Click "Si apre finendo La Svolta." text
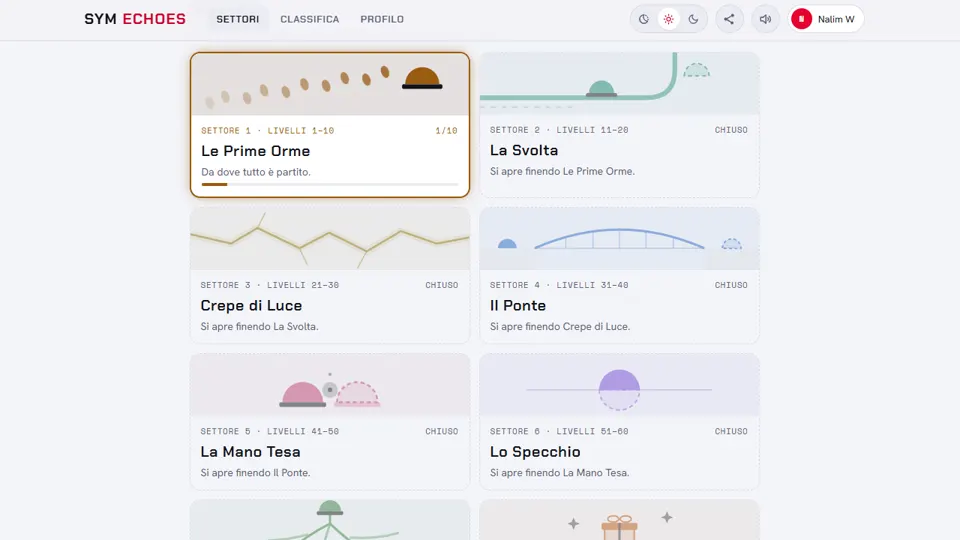 tap(259, 326)
